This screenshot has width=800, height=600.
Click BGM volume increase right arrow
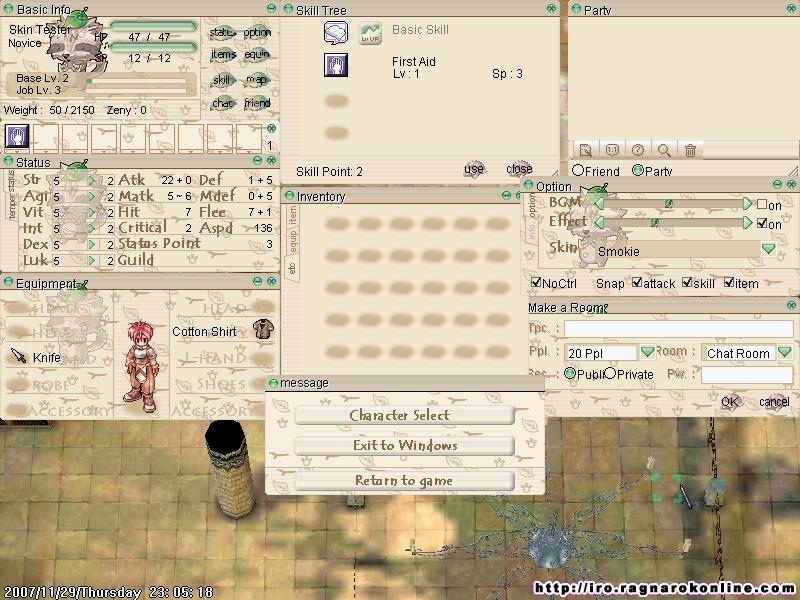click(x=747, y=204)
